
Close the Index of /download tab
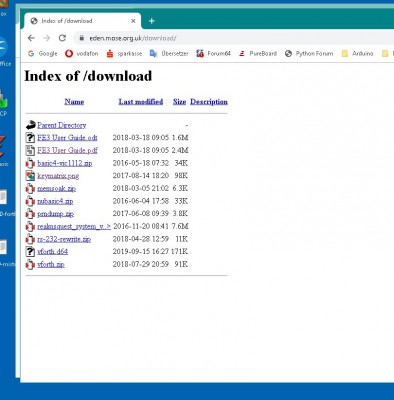click(x=133, y=21)
